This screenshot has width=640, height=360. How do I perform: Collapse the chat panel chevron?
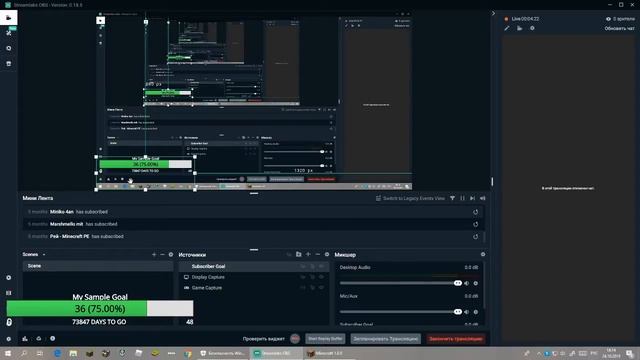coord(493,13)
